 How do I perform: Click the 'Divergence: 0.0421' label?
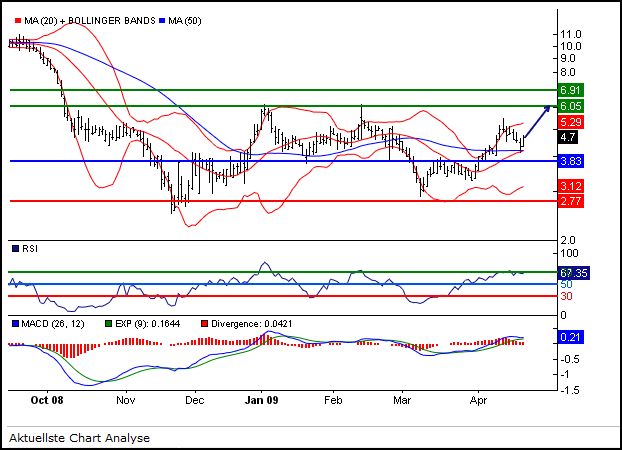point(251,324)
